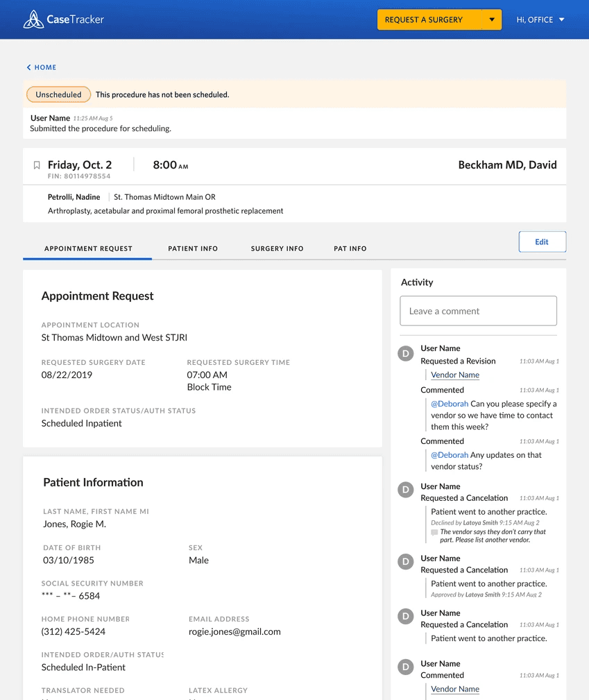Select the surgeon name Beckham MD, David
Viewport: 589px width, 700px height.
(x=507, y=165)
